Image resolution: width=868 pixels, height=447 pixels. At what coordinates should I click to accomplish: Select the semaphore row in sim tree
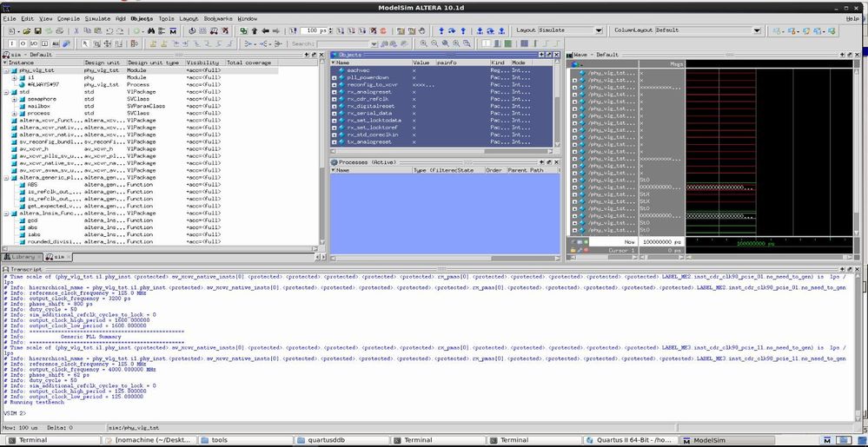pos(42,99)
